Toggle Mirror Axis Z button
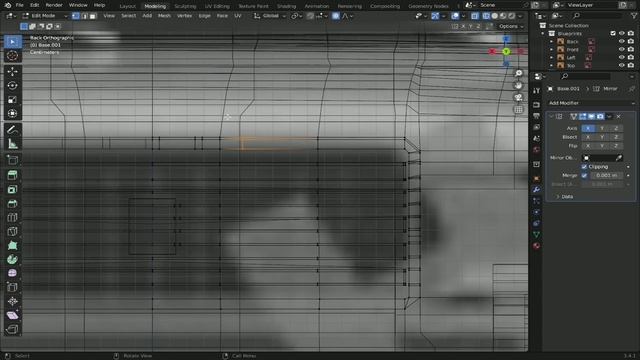 click(616, 128)
